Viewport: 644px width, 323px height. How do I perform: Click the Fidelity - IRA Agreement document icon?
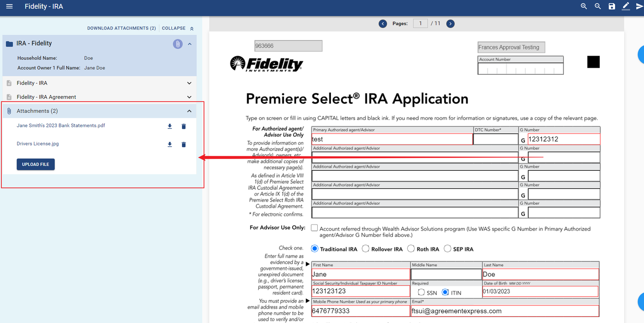[9, 97]
